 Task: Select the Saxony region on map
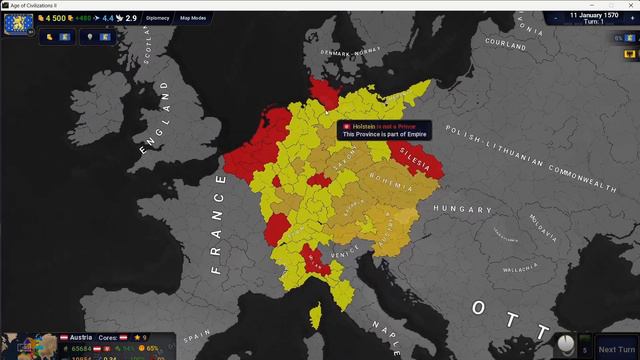pos(345,158)
